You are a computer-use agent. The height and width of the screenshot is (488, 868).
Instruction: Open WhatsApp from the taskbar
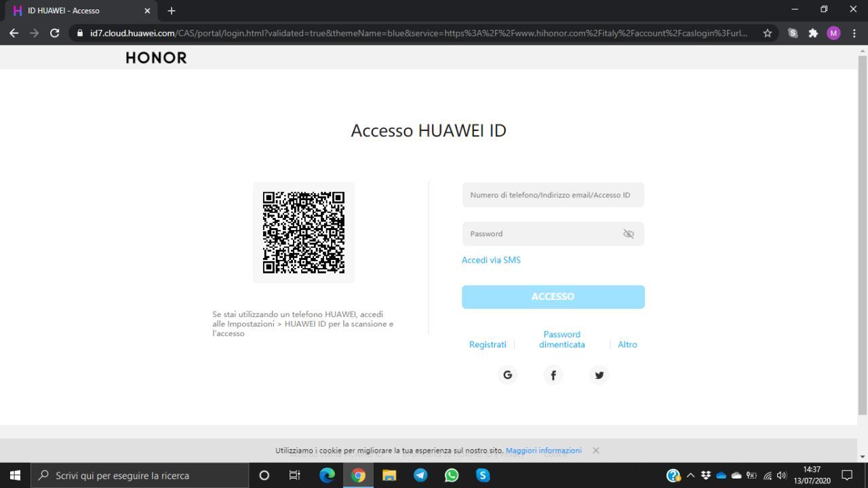[x=452, y=475]
